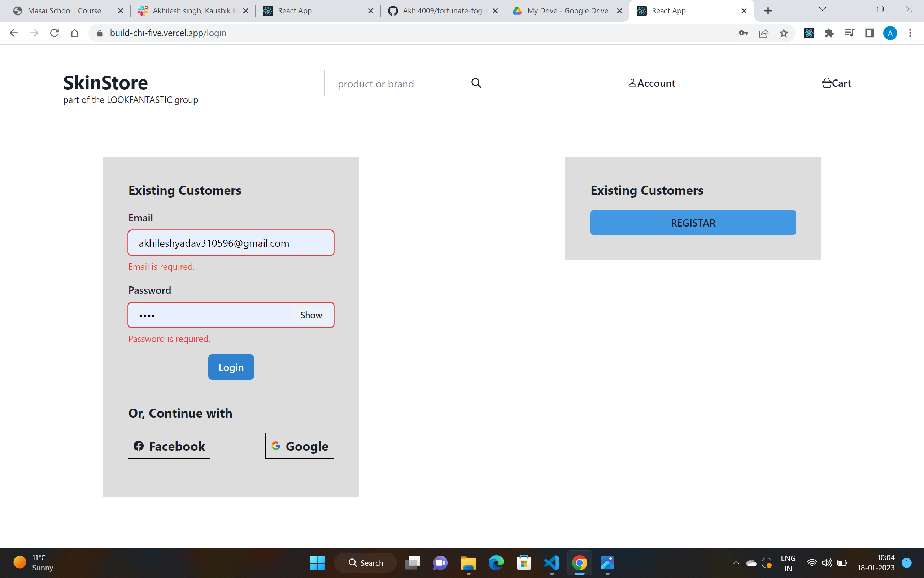Click the Email input field
The height and width of the screenshot is (578, 924).
(231, 243)
